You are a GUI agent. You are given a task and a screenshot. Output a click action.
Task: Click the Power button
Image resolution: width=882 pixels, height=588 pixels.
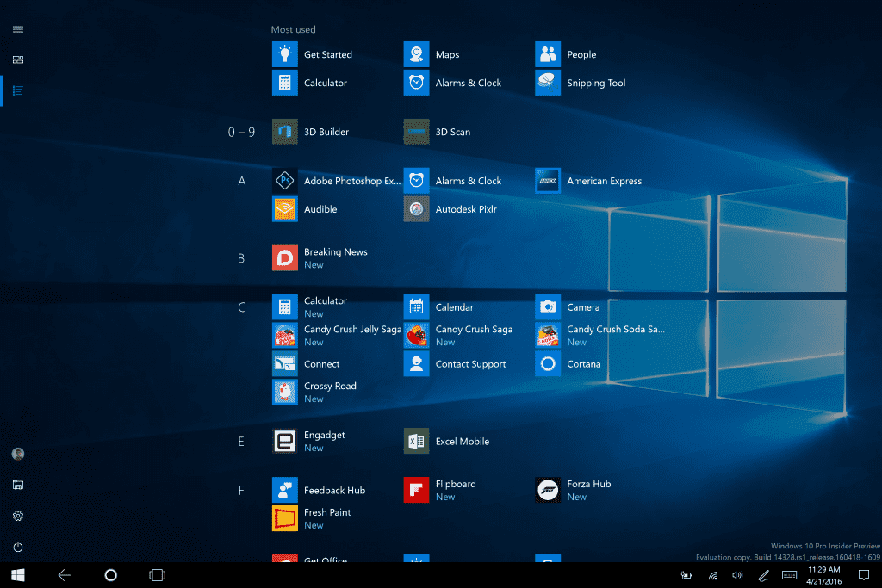(x=17, y=546)
